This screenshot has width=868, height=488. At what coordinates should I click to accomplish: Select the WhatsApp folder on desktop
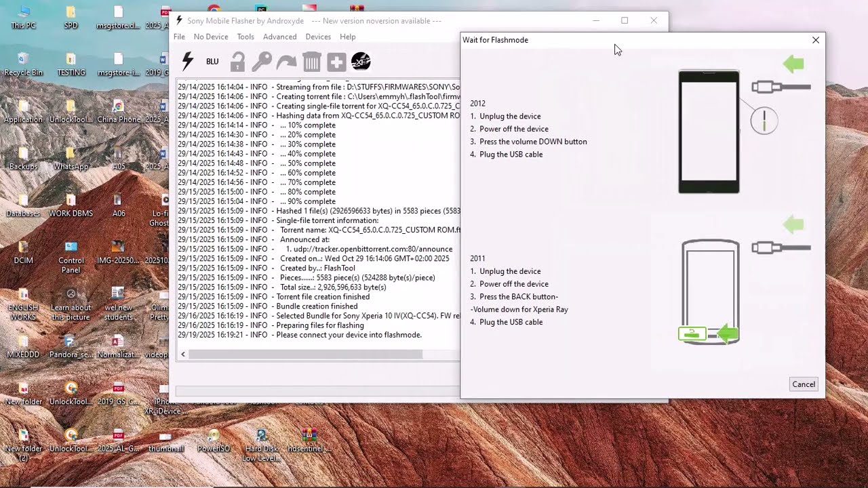71,159
